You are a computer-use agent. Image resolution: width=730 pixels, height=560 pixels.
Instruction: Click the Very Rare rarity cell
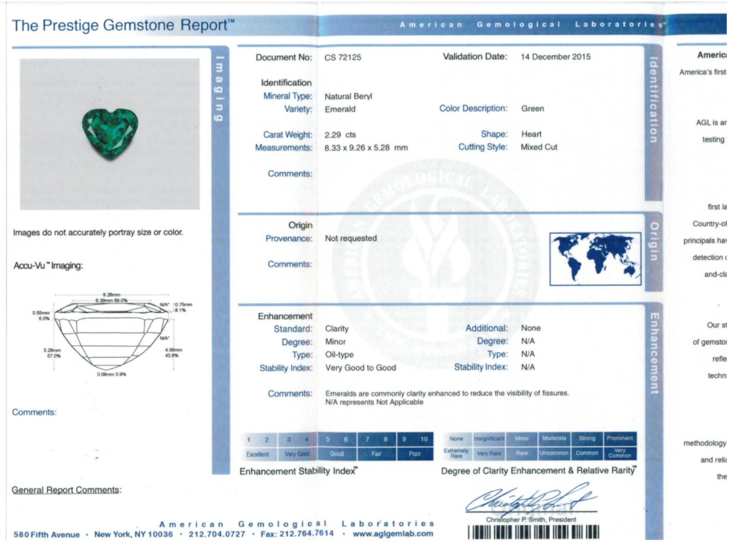[489, 453]
